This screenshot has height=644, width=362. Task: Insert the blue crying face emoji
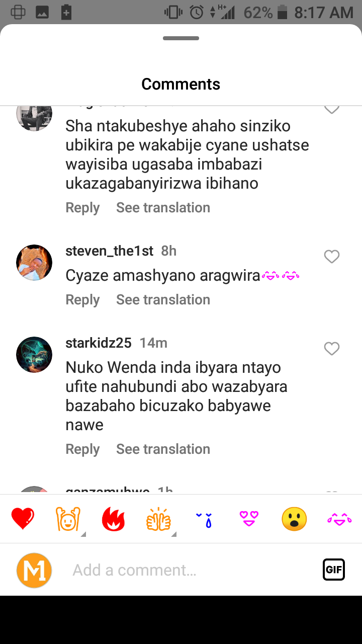[204, 520]
